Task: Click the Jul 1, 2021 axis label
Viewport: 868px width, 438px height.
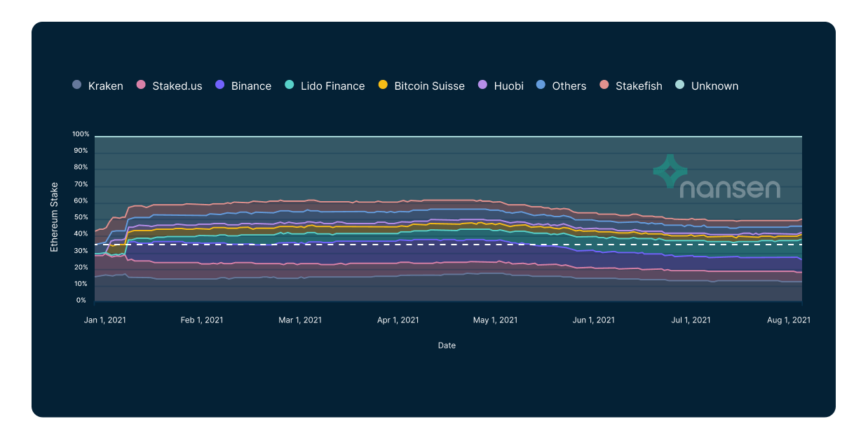Action: (691, 320)
